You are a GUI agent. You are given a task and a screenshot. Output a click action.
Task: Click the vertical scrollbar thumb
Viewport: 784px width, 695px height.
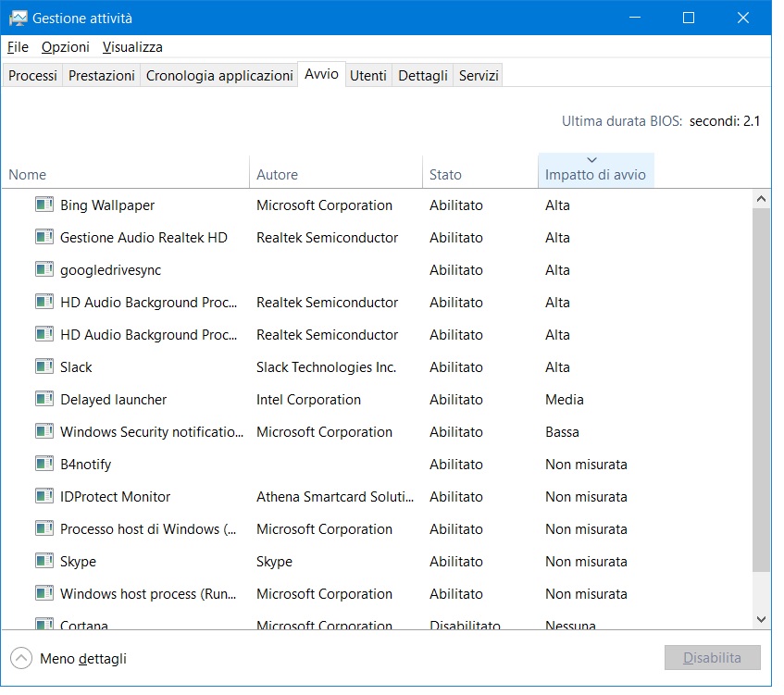[762, 390]
